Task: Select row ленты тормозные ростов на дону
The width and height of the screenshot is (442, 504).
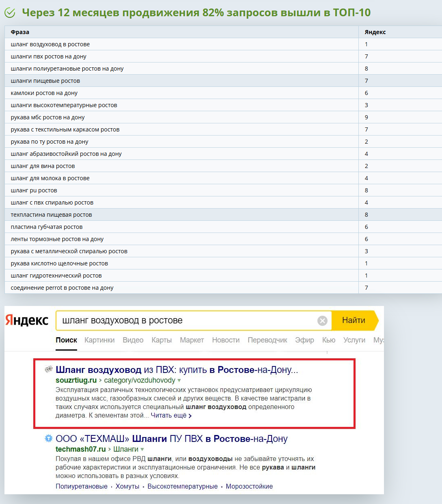Action: (x=223, y=239)
